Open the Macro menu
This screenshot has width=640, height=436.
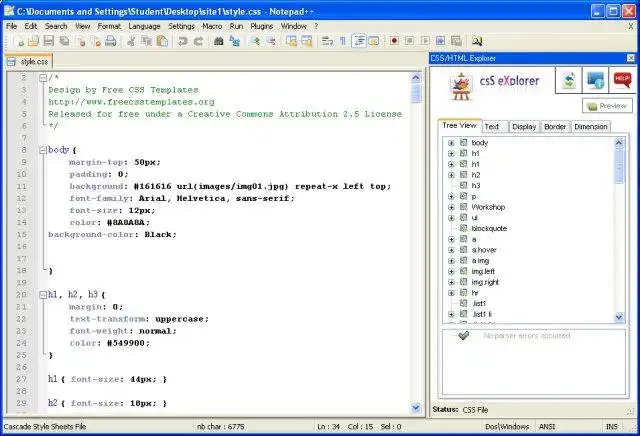click(x=212, y=26)
